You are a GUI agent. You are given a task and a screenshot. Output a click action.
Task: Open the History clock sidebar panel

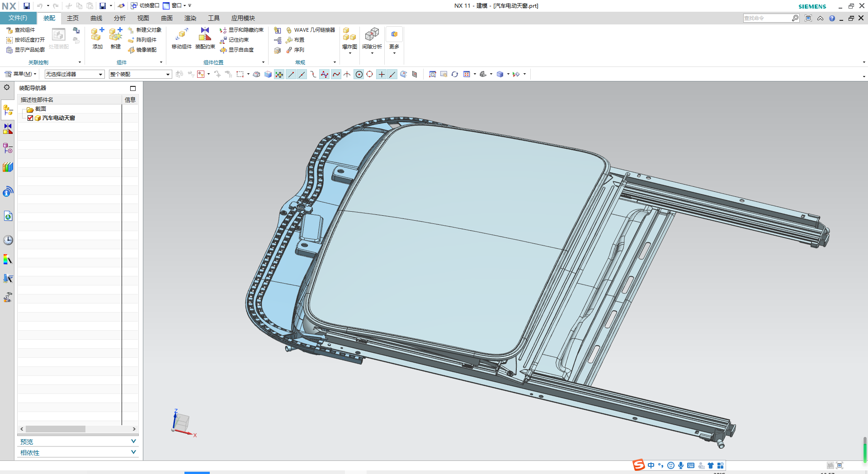(x=8, y=240)
